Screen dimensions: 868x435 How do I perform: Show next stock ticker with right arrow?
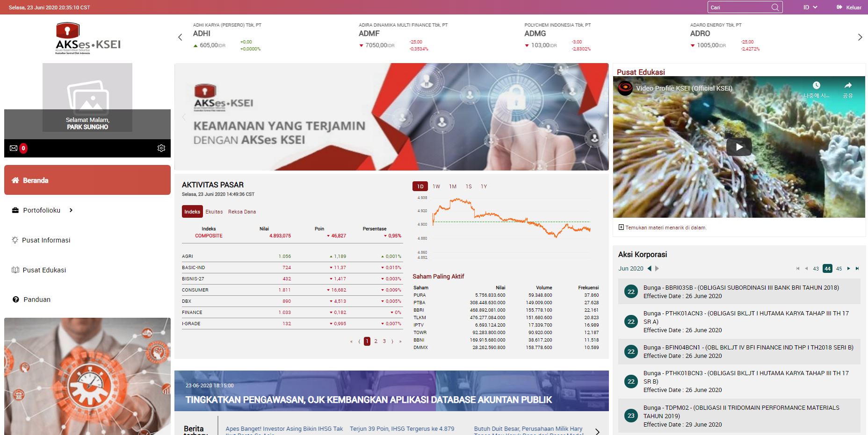click(860, 37)
